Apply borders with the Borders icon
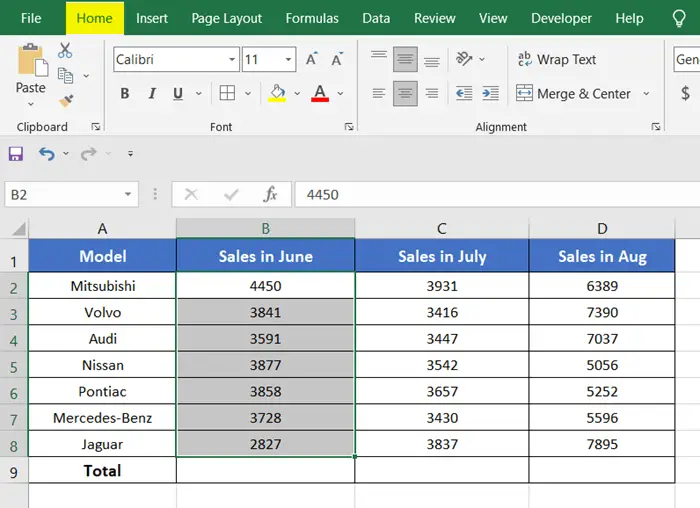The image size is (700, 508). (227, 93)
